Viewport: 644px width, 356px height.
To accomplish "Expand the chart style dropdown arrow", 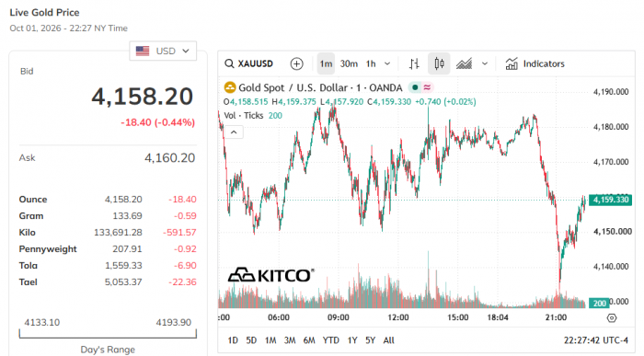I will pos(485,63).
